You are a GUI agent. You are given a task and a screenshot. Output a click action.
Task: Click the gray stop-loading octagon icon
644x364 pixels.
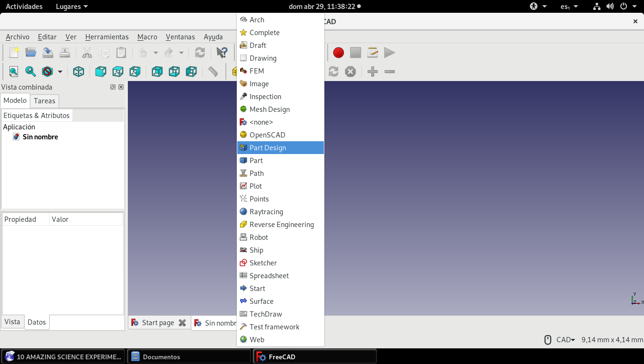tap(350, 72)
